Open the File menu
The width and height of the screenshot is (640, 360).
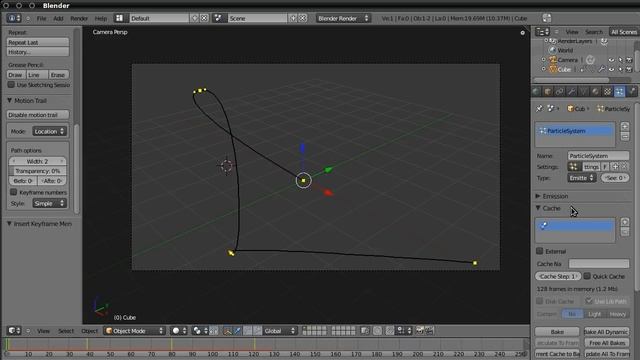coord(42,18)
